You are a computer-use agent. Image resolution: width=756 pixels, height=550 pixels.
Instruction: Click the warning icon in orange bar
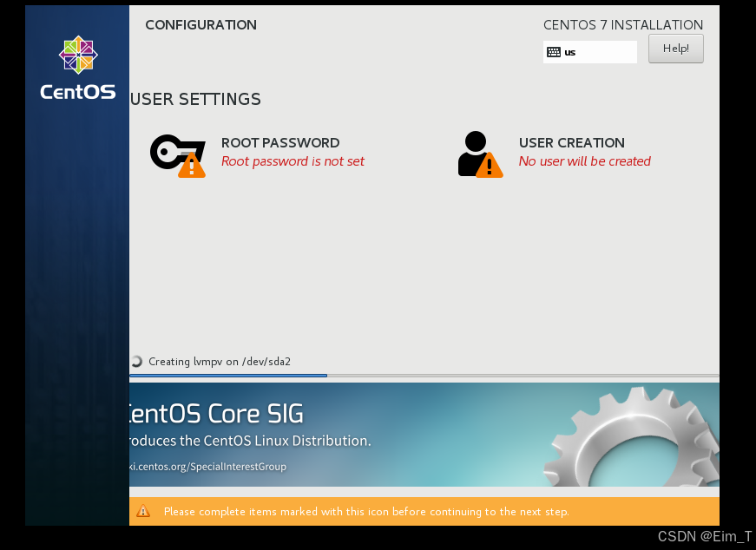point(143,511)
